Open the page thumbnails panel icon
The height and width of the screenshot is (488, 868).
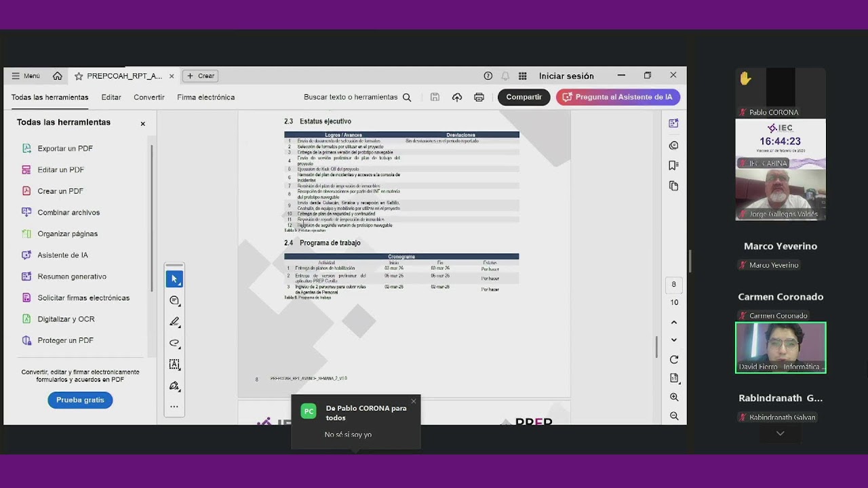pyautogui.click(x=673, y=186)
